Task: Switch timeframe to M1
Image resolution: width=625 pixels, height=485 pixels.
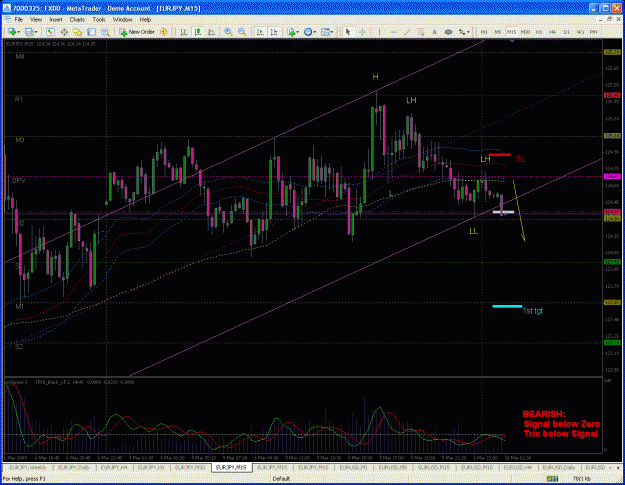Action: (x=484, y=32)
